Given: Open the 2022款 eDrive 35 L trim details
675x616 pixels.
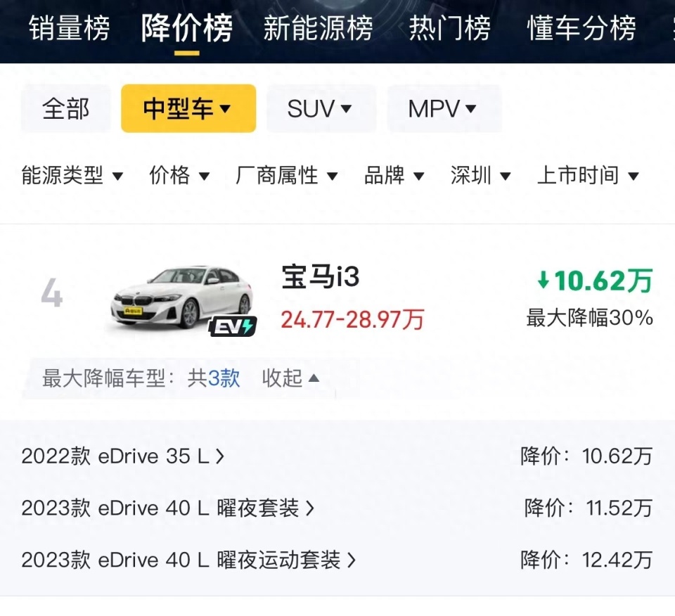Looking at the screenshot, I should click(120, 456).
